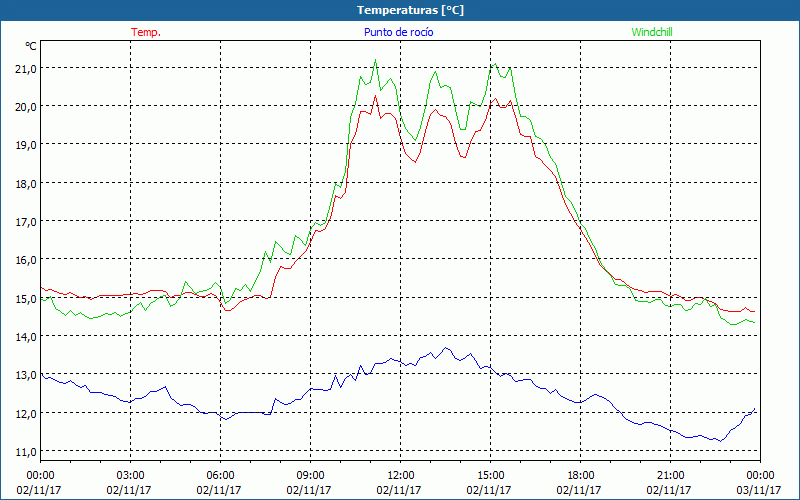The height and width of the screenshot is (500, 800).
Task: Click the '12,0' y-axis value
Action: (25, 413)
